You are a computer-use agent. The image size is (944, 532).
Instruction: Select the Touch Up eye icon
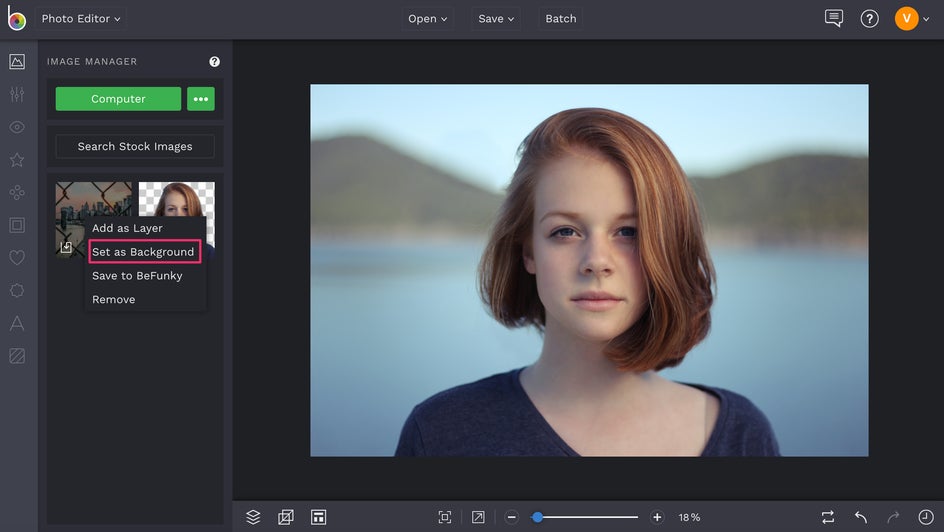tap(17, 127)
